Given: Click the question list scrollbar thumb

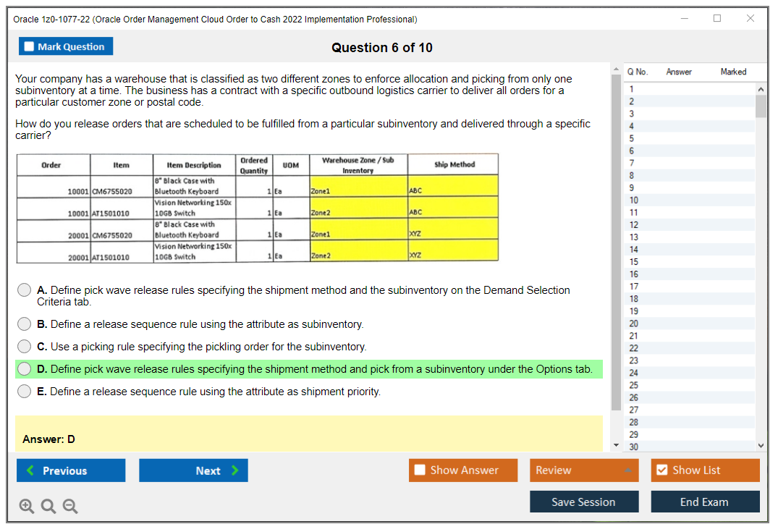Looking at the screenshot, I should click(761, 106).
